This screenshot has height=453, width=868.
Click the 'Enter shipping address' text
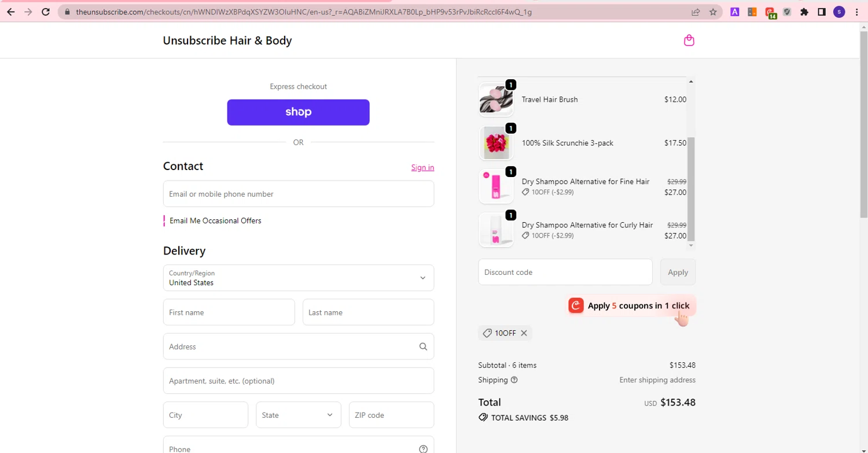[x=657, y=380]
